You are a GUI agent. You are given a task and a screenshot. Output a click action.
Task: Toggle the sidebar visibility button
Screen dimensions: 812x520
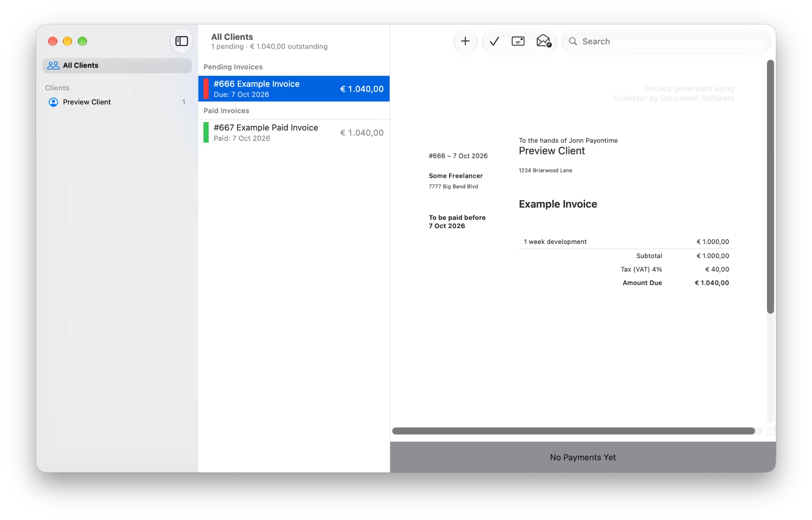coord(181,41)
